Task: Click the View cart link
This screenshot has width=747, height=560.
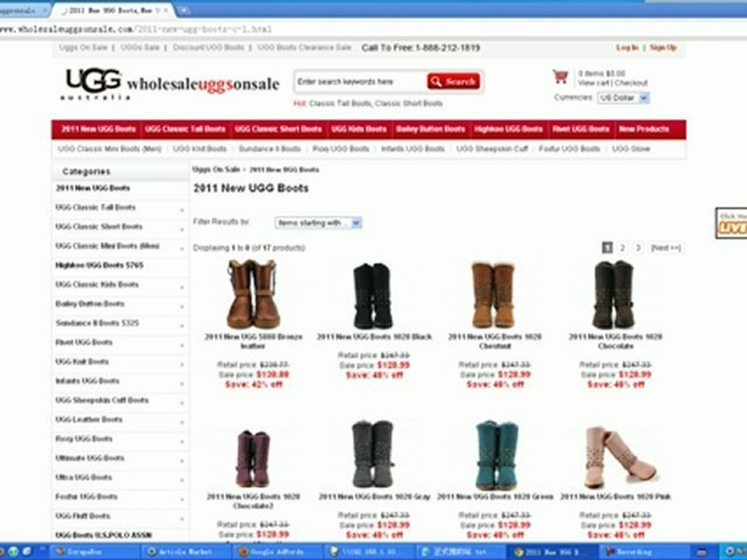Action: pyautogui.click(x=594, y=83)
